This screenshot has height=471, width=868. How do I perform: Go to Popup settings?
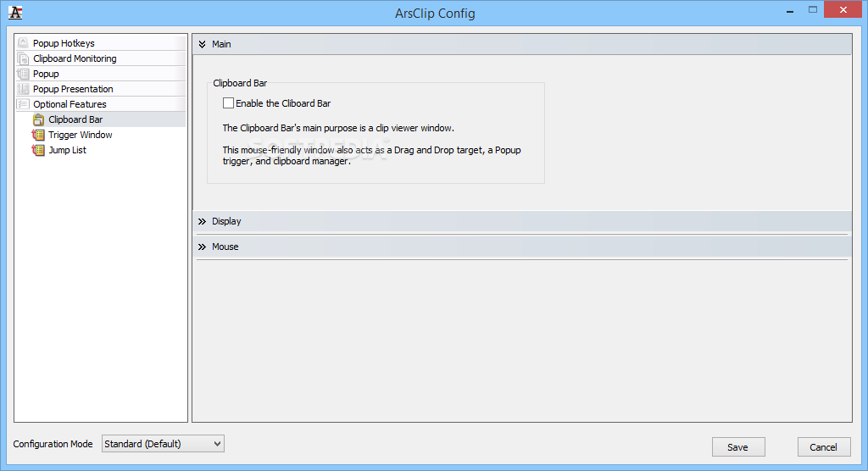click(101, 74)
